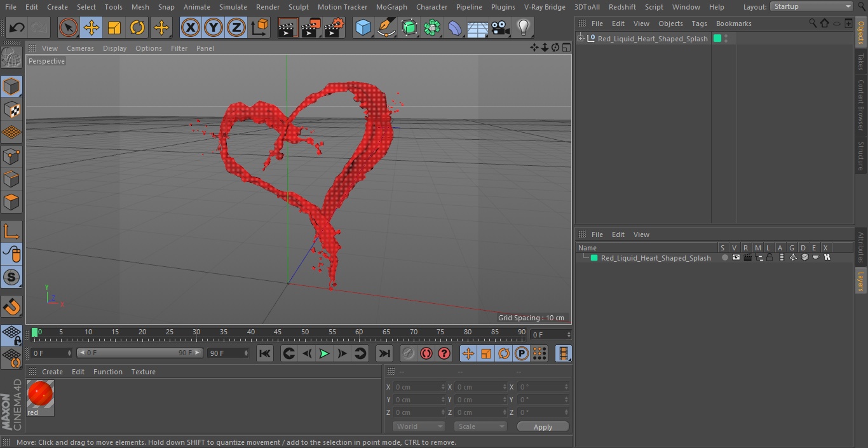The width and height of the screenshot is (868, 448).
Task: Toggle the Solo S icon
Action: tap(11, 277)
